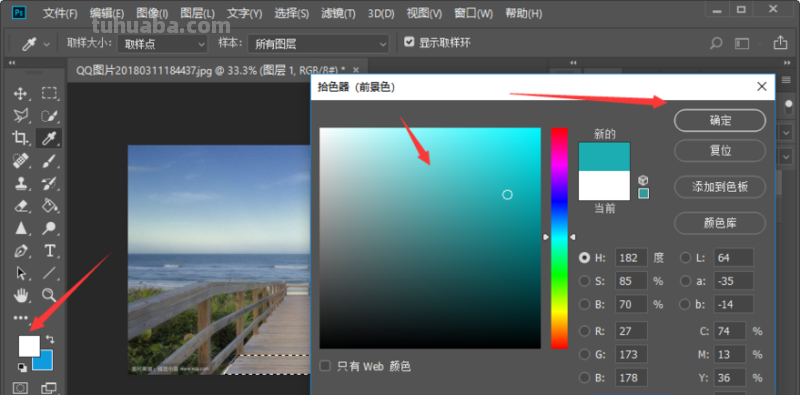Click the foreground color white swatch
Screen dimensions: 800x395
[29, 345]
